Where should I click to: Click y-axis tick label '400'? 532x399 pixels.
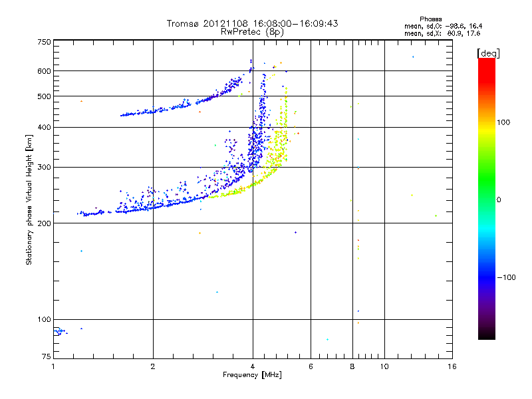point(44,128)
